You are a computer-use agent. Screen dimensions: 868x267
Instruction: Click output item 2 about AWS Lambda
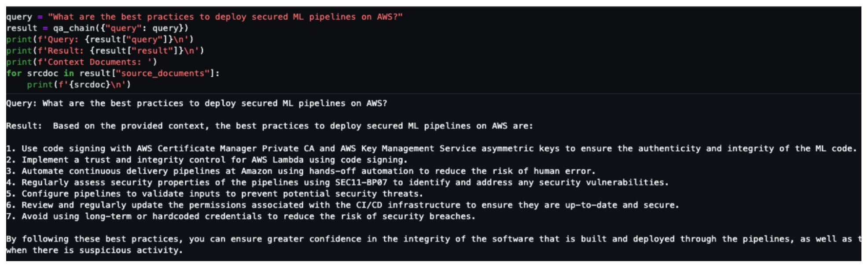tap(207, 160)
